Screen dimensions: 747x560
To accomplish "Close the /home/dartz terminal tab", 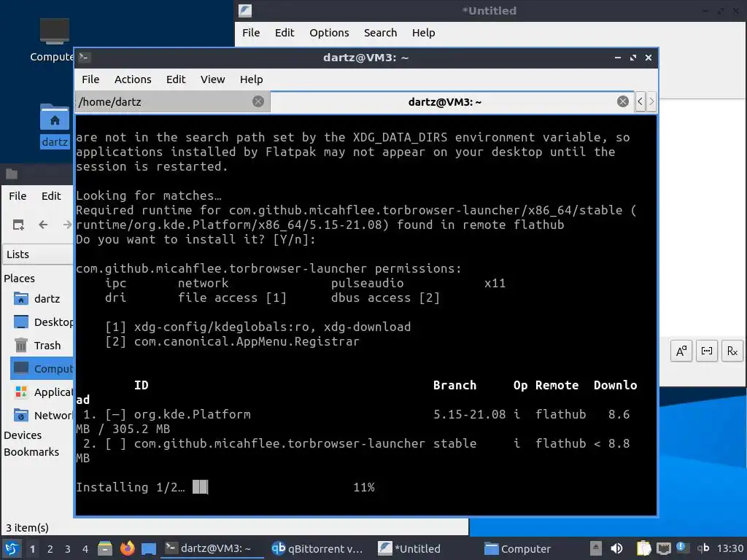I will (258, 101).
